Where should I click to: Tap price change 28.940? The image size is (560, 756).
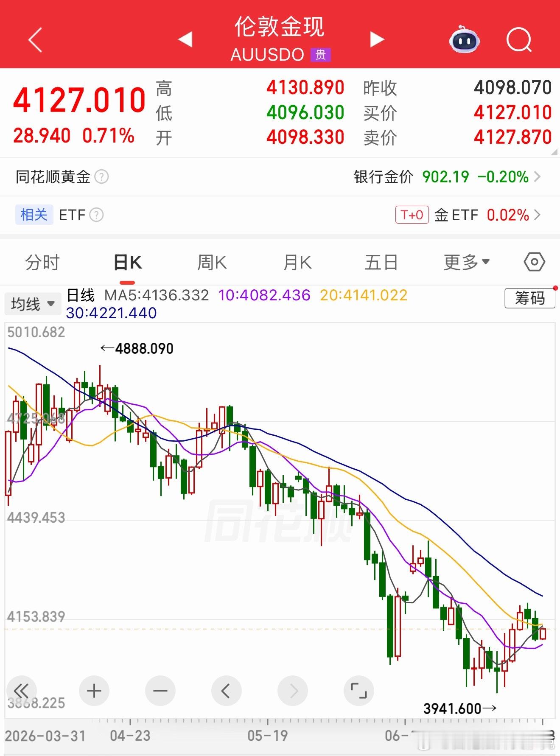42,136
